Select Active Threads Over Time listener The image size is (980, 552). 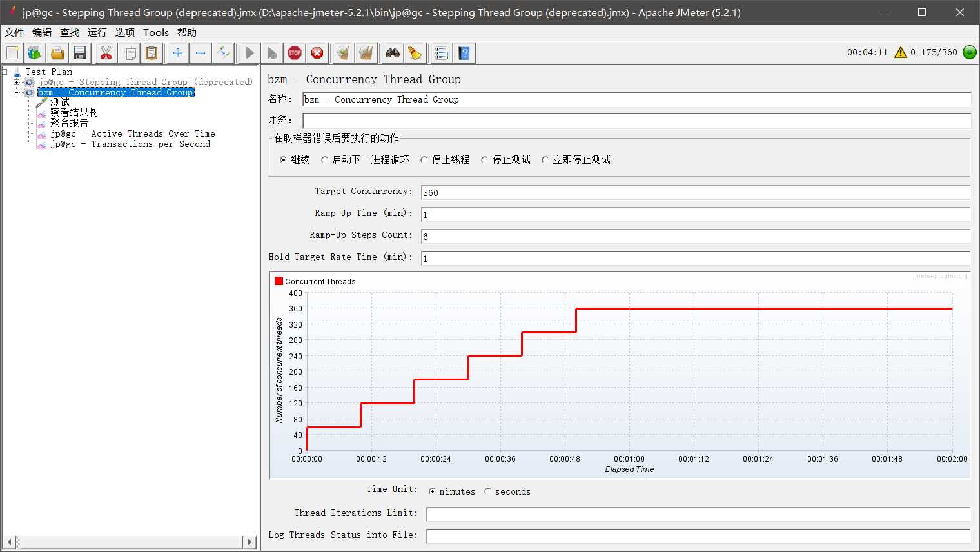pyautogui.click(x=133, y=133)
